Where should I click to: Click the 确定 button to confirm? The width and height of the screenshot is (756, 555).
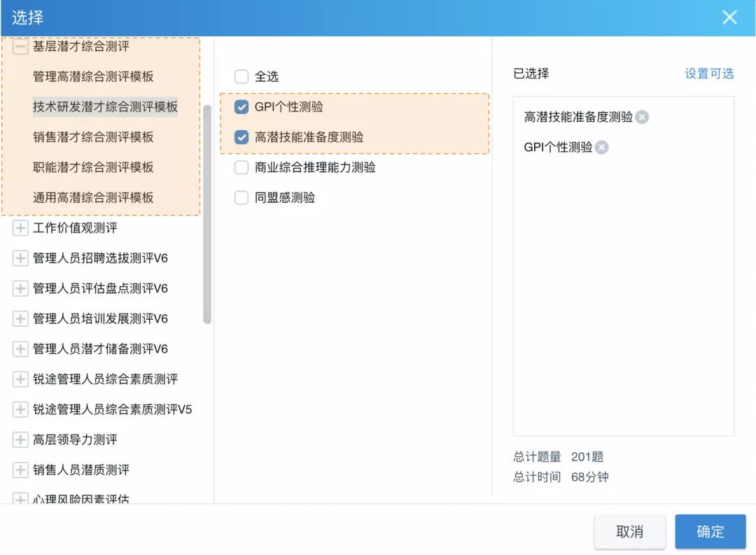pos(710,531)
